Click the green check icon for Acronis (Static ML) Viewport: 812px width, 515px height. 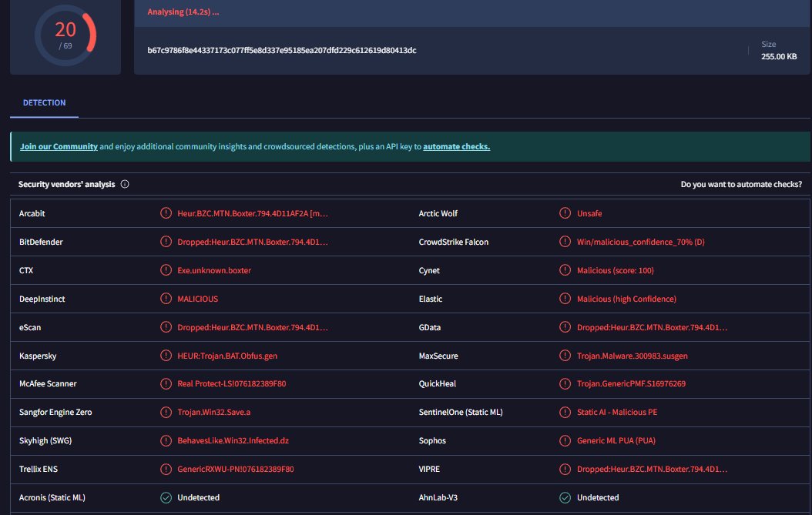click(x=166, y=497)
